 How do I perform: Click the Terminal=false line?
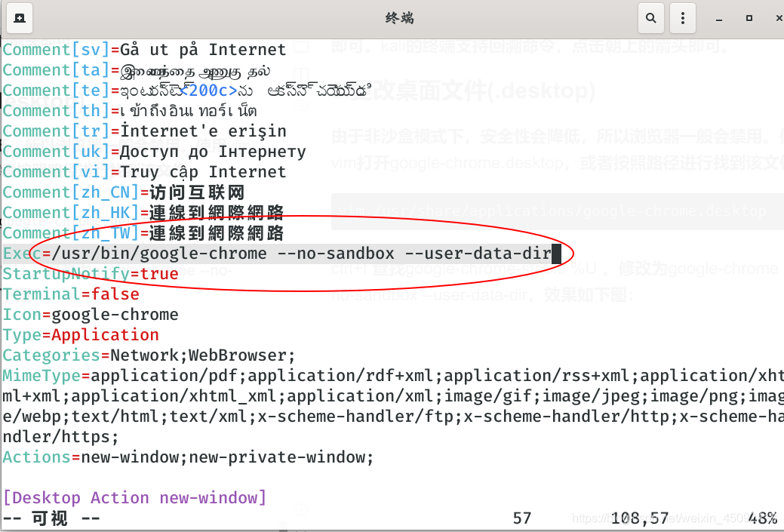tap(71, 294)
